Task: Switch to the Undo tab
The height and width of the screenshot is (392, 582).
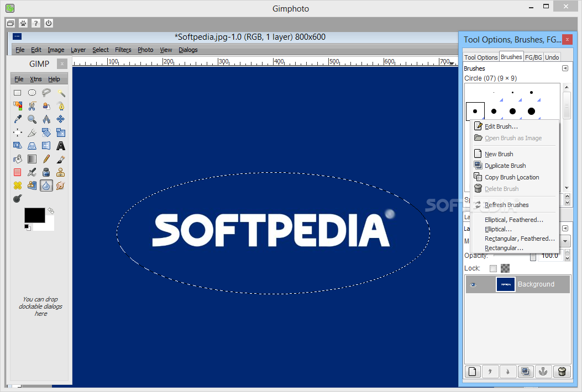Action: click(x=552, y=57)
